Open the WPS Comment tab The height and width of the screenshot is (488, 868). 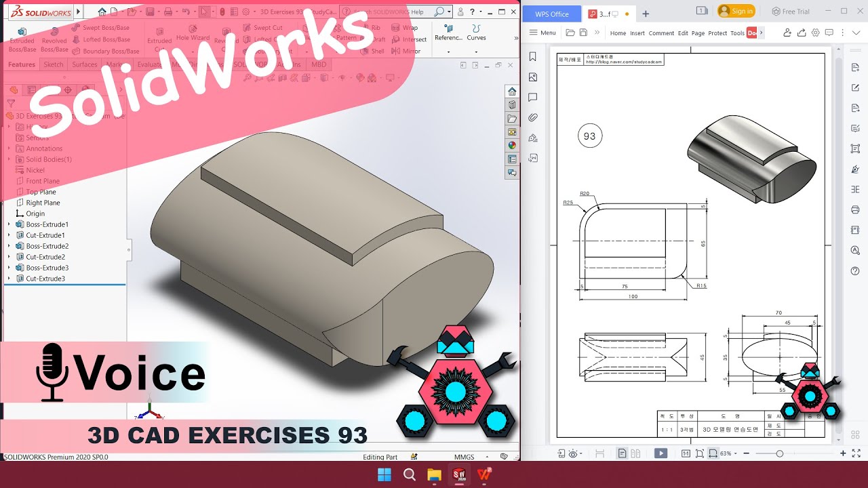tap(661, 33)
